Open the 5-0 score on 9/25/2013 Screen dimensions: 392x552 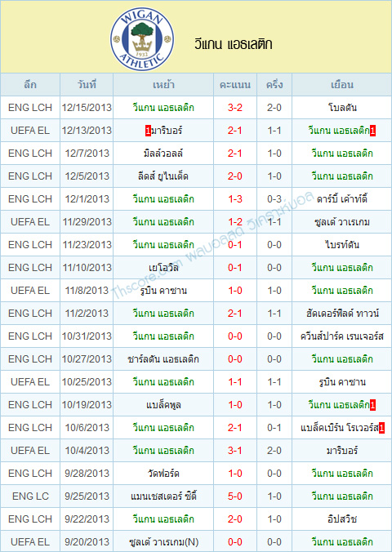pyautogui.click(x=235, y=496)
